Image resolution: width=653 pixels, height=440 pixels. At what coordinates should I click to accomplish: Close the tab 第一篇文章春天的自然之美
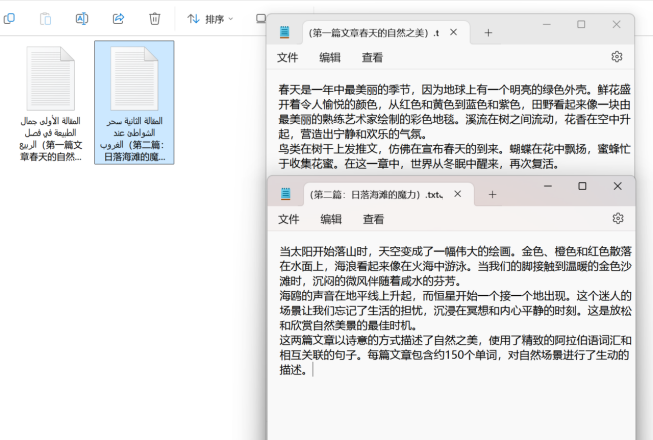pos(454,32)
